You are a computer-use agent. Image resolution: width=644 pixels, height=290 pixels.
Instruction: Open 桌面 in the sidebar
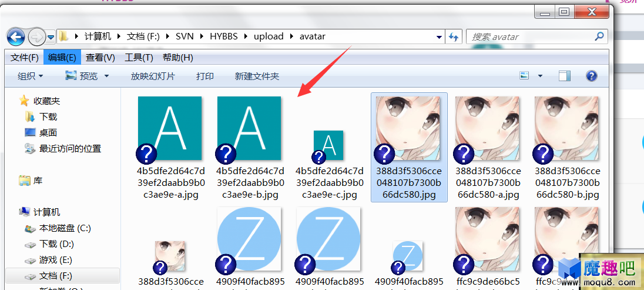pyautogui.click(x=48, y=133)
